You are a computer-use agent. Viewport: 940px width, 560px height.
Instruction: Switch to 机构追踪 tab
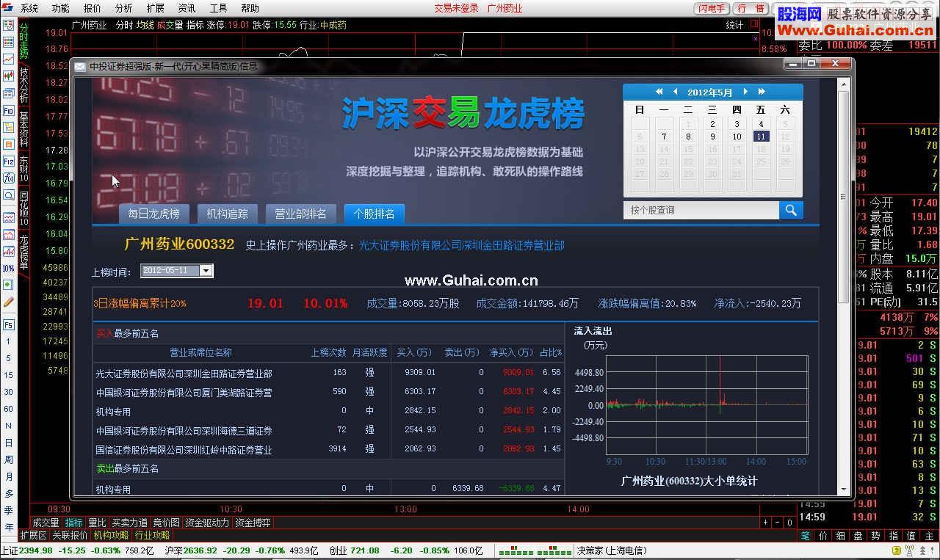pyautogui.click(x=227, y=214)
